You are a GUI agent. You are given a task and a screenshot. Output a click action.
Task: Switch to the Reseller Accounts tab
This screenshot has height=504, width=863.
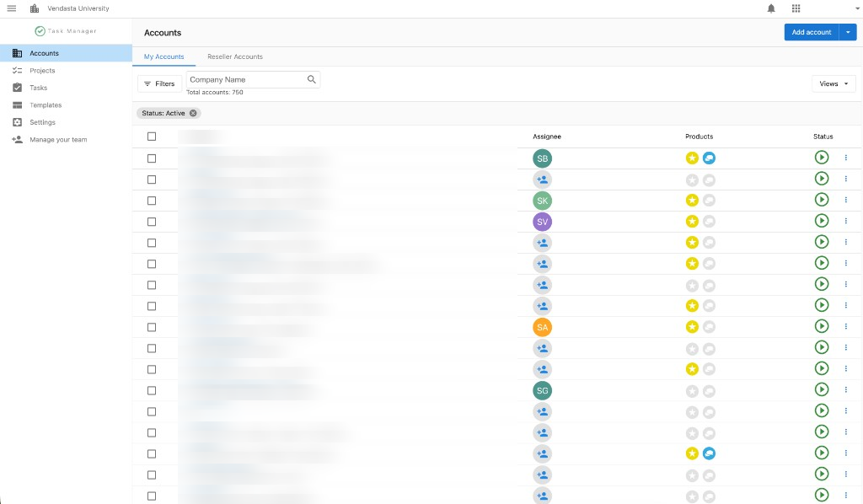tap(235, 56)
